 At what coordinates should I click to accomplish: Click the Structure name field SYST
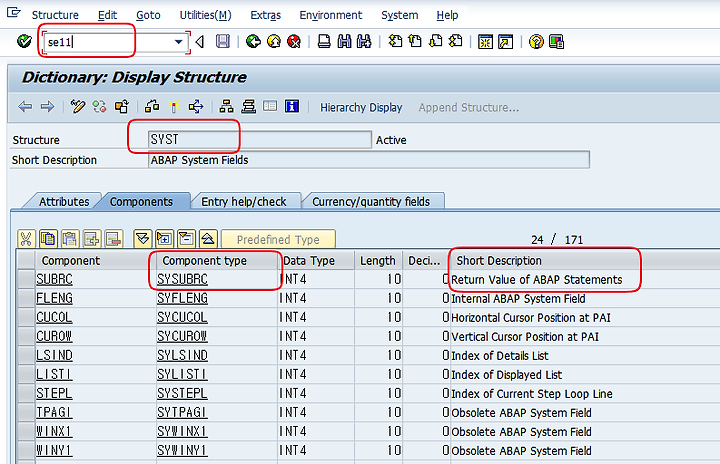(x=260, y=140)
